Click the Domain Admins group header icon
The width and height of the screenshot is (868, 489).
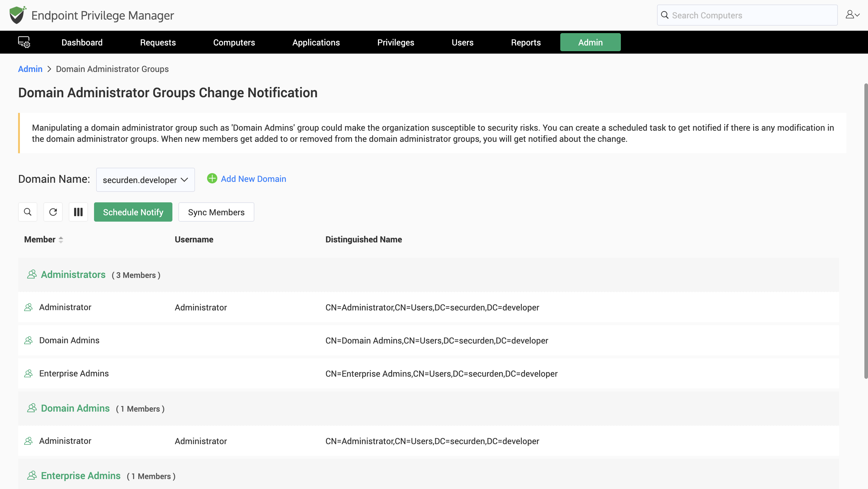pyautogui.click(x=32, y=408)
